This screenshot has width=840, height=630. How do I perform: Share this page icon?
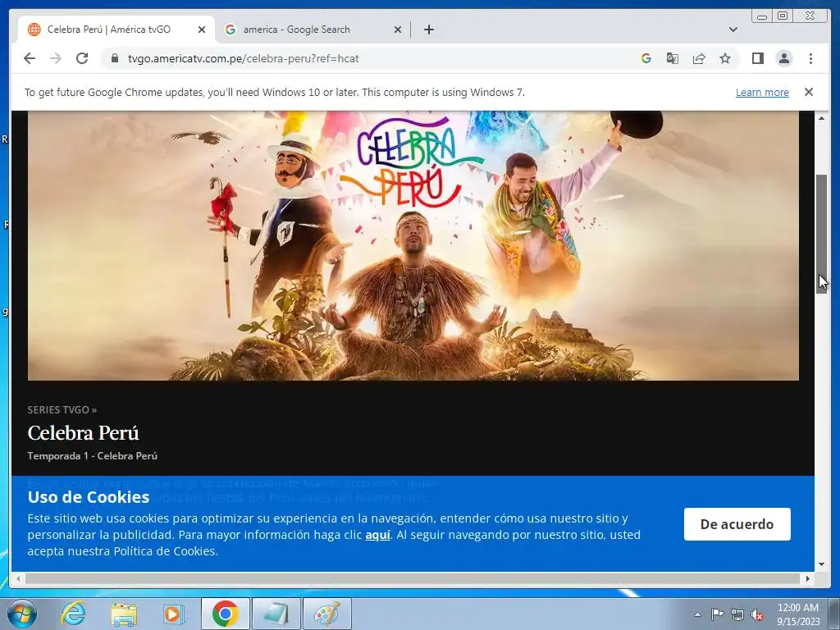[x=699, y=58]
